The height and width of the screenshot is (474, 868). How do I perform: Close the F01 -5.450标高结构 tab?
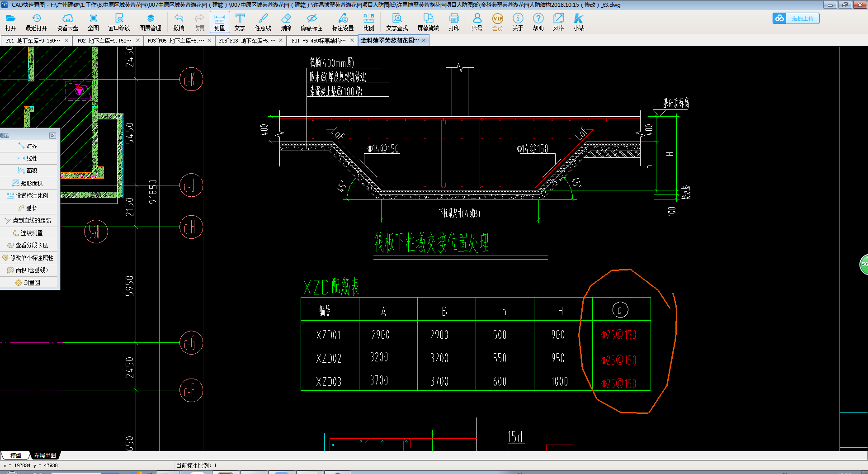pyautogui.click(x=352, y=41)
